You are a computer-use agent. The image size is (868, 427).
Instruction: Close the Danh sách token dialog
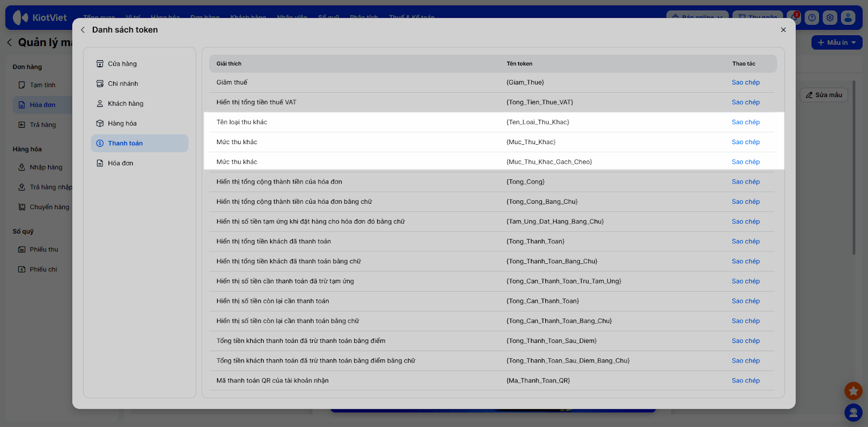point(783,30)
